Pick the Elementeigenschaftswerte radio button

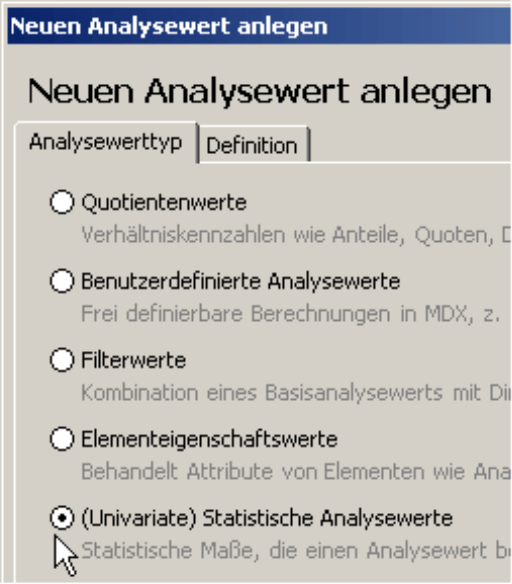[x=62, y=439]
